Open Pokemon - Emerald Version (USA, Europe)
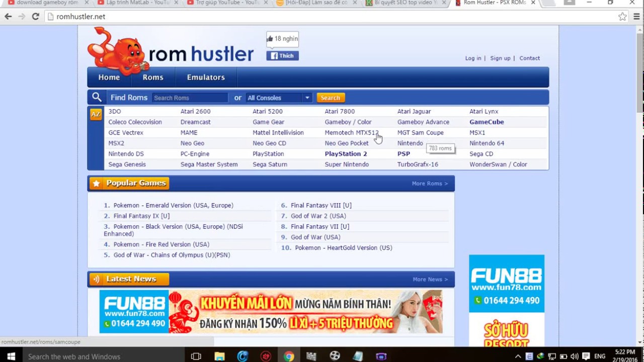644x362 pixels. click(173, 206)
